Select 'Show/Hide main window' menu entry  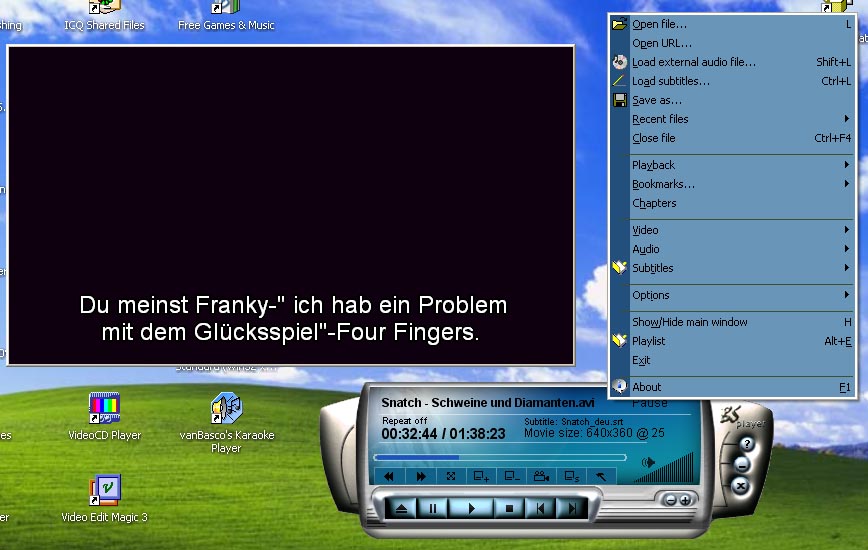(x=732, y=322)
